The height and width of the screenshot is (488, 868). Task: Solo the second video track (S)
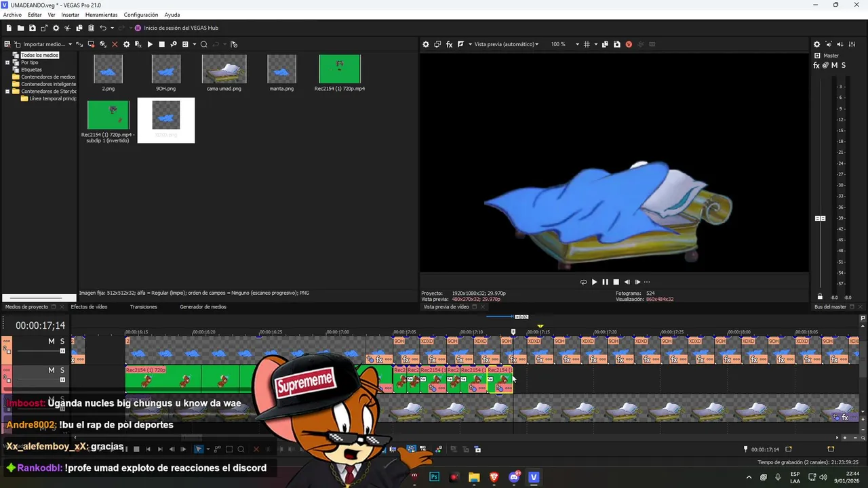point(62,370)
